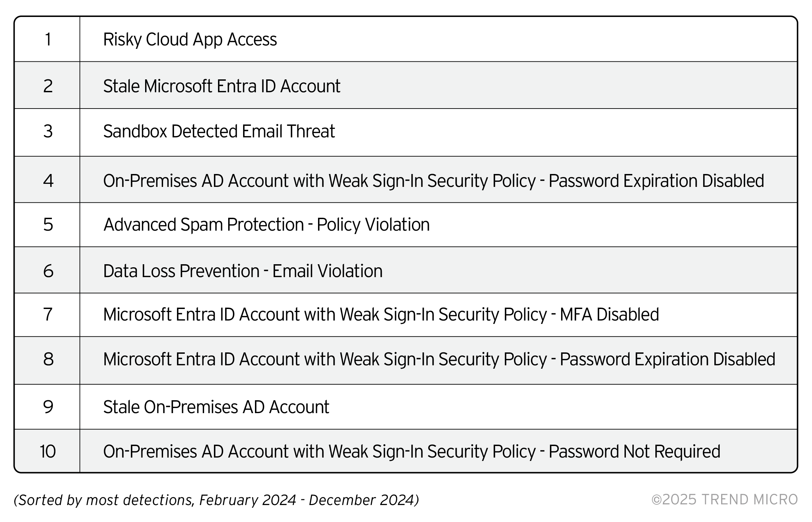Click rank number 10 cell

[48, 451]
